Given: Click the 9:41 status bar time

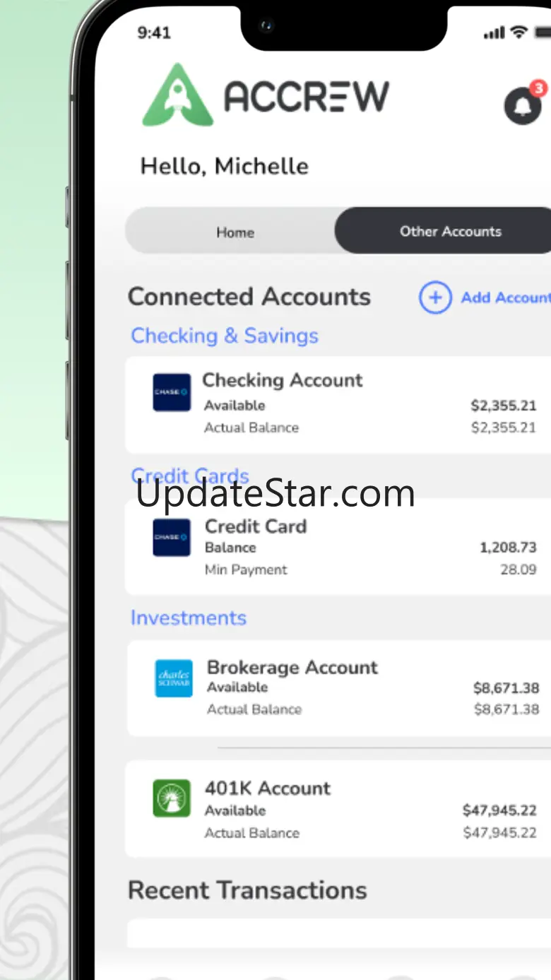Looking at the screenshot, I should (x=154, y=33).
